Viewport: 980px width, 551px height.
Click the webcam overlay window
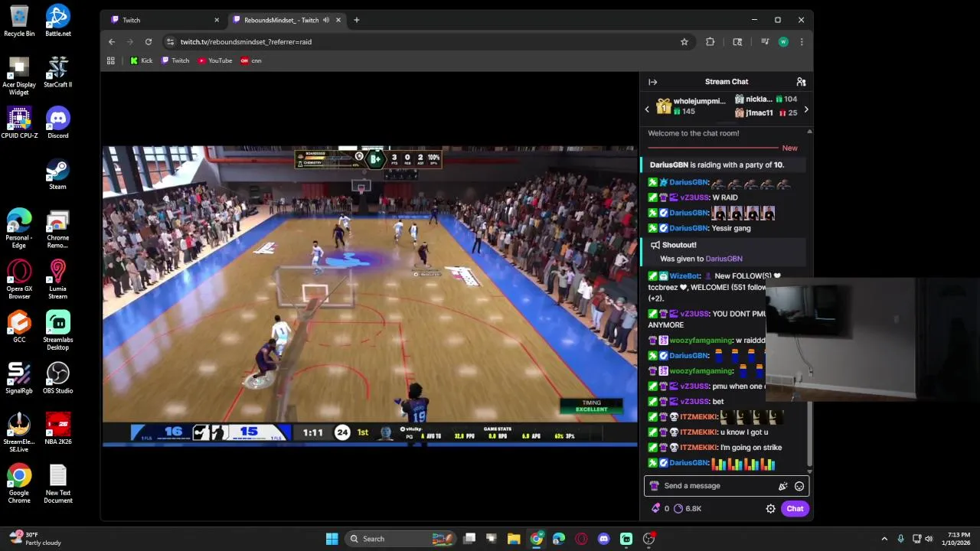(x=873, y=339)
